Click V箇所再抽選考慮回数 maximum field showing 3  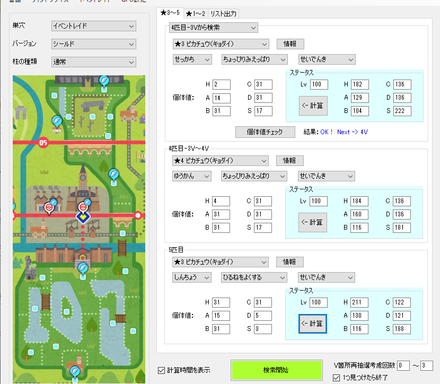[x=426, y=366]
